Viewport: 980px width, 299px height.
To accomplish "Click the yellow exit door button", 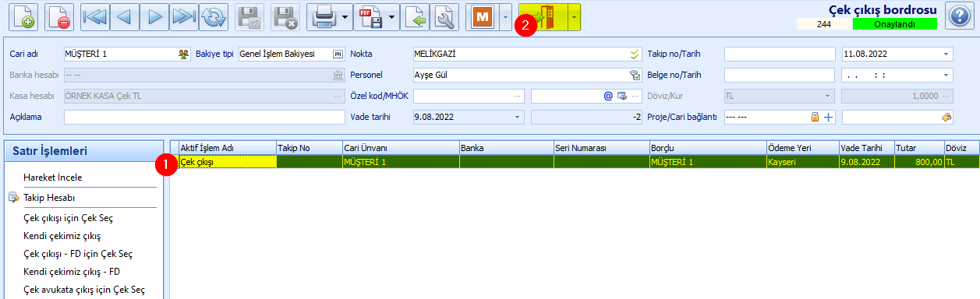I will (543, 16).
